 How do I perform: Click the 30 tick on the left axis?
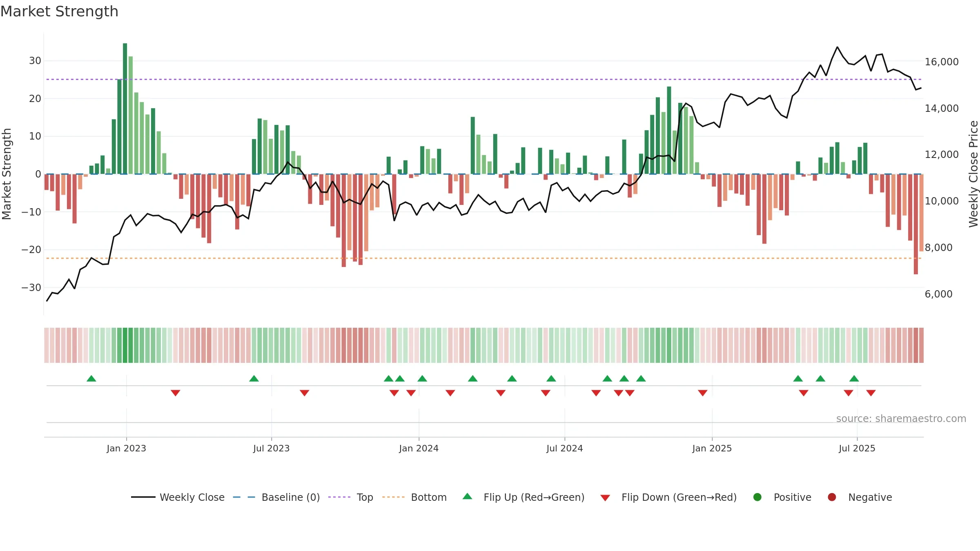pyautogui.click(x=35, y=61)
